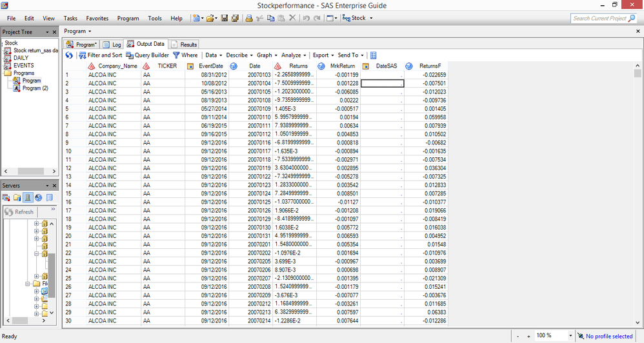Expand the Analyze dropdown
The image size is (644, 343).
pyautogui.click(x=293, y=55)
